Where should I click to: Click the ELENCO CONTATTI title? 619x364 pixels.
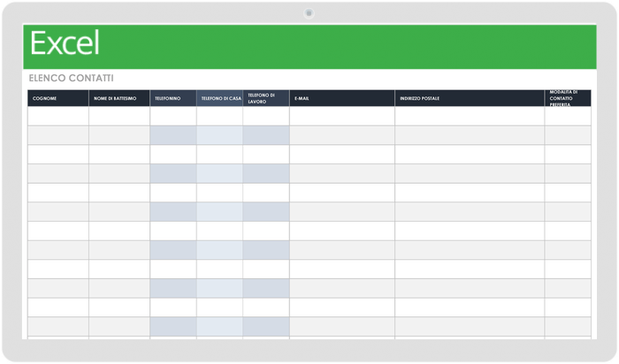point(71,78)
